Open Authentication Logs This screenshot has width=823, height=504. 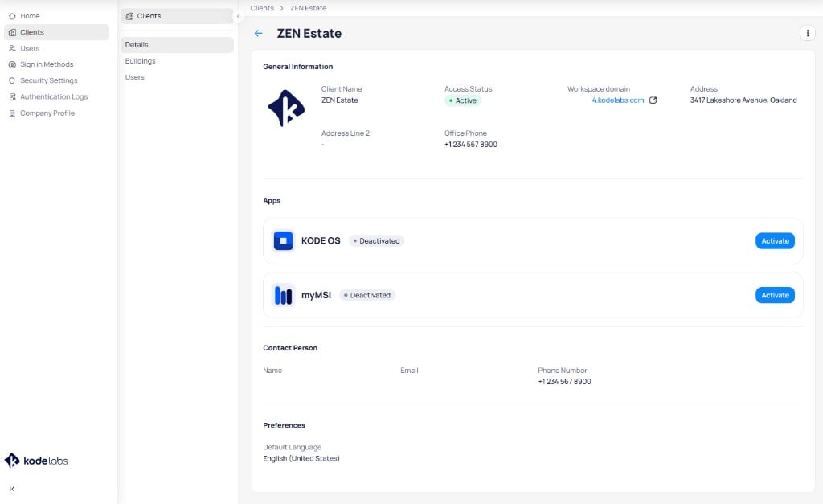point(57,97)
